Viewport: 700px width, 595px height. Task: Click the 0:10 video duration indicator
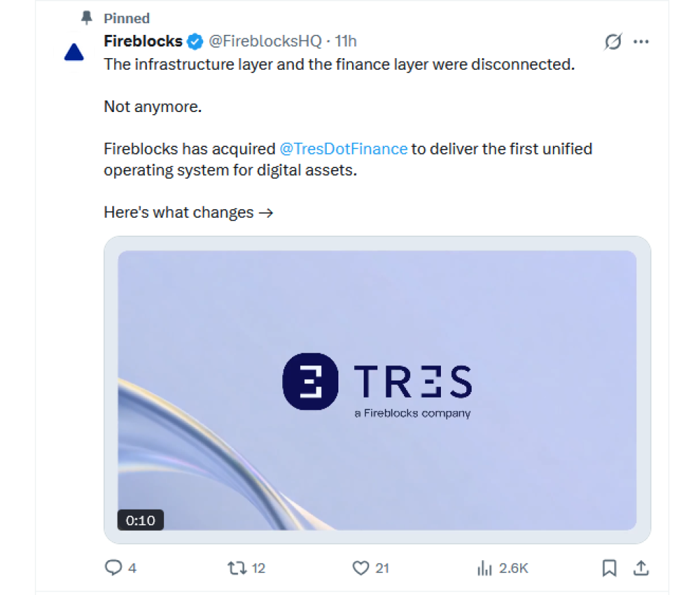[140, 520]
